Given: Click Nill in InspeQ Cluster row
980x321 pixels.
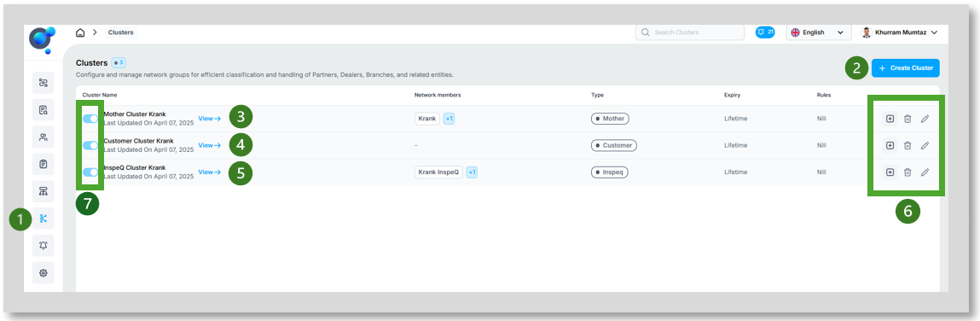Looking at the screenshot, I should 821,172.
